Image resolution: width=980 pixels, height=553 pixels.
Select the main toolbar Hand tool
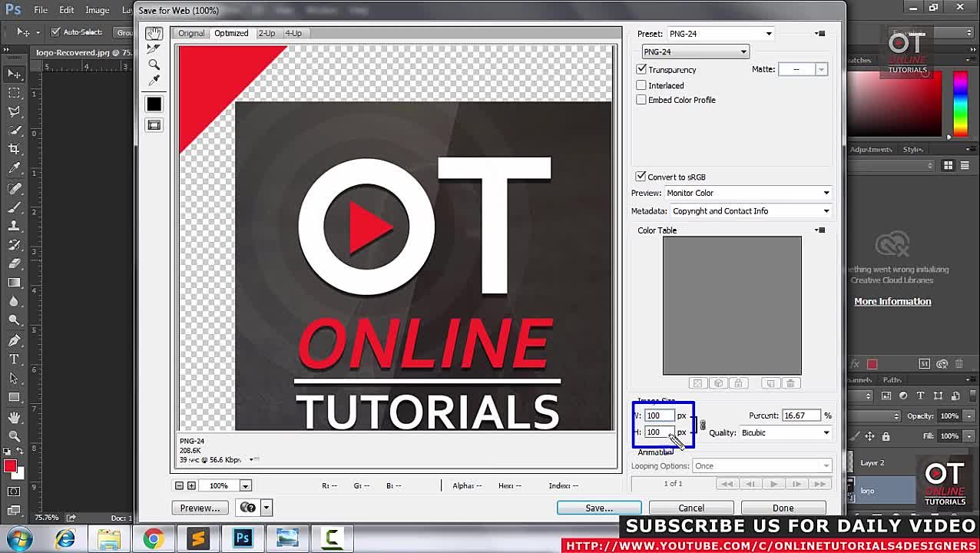[x=15, y=417]
